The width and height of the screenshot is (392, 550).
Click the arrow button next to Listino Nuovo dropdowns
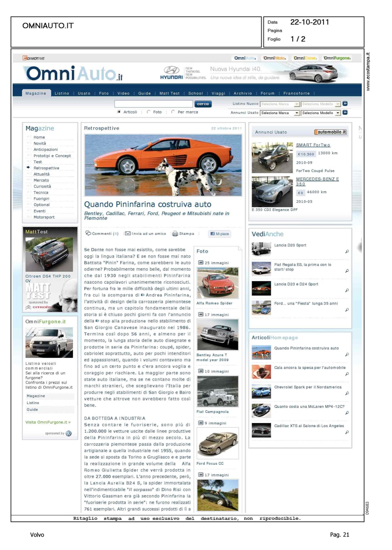point(345,104)
